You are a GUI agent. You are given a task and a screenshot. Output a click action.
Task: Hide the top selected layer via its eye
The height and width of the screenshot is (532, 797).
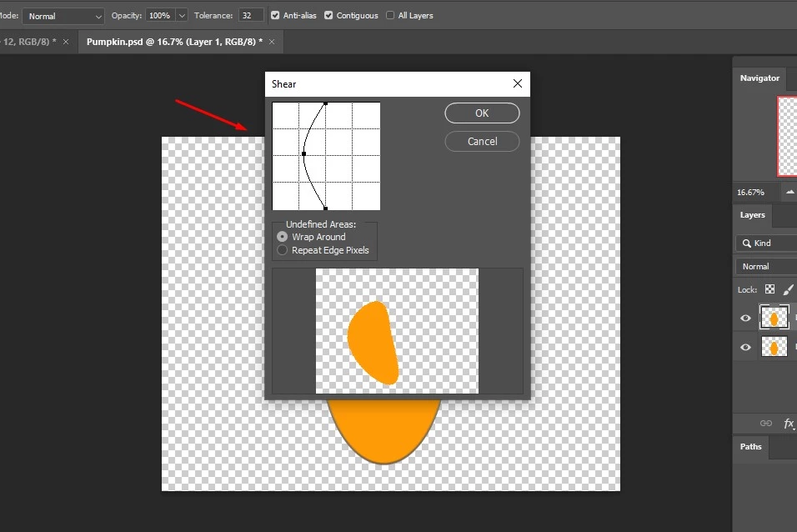[x=745, y=318]
